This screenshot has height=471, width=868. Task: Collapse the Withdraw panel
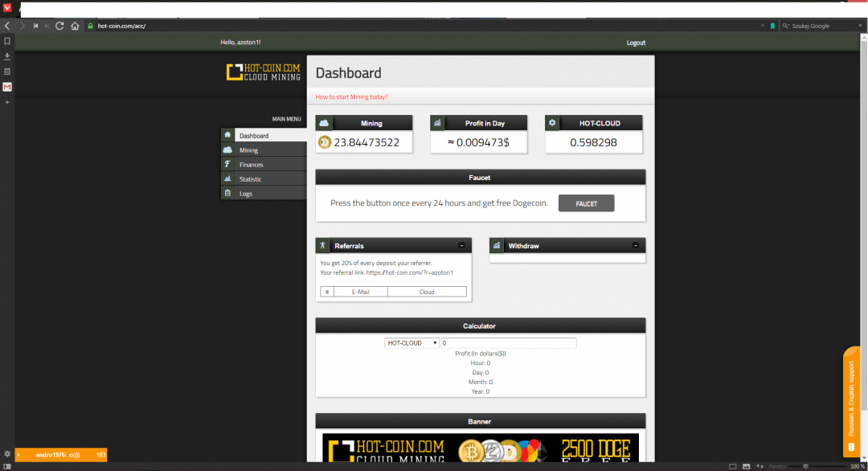coord(635,245)
